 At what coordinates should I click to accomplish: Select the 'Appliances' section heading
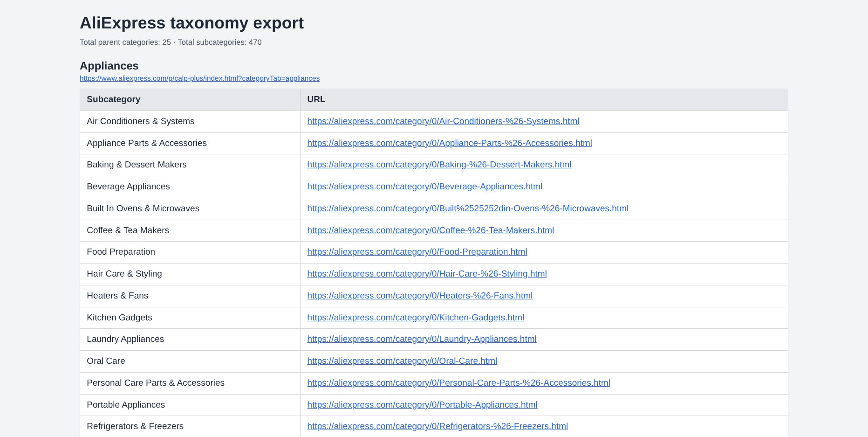click(x=109, y=66)
